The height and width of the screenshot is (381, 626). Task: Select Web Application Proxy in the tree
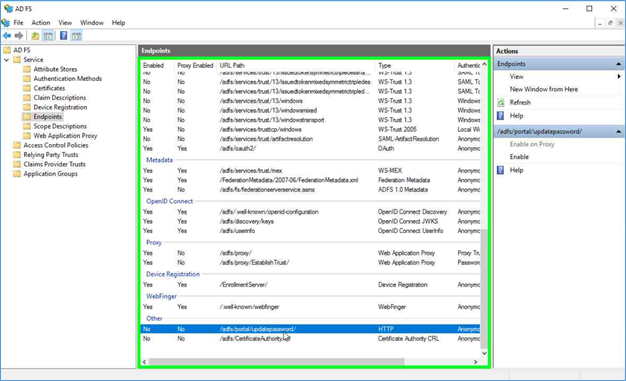(x=65, y=136)
